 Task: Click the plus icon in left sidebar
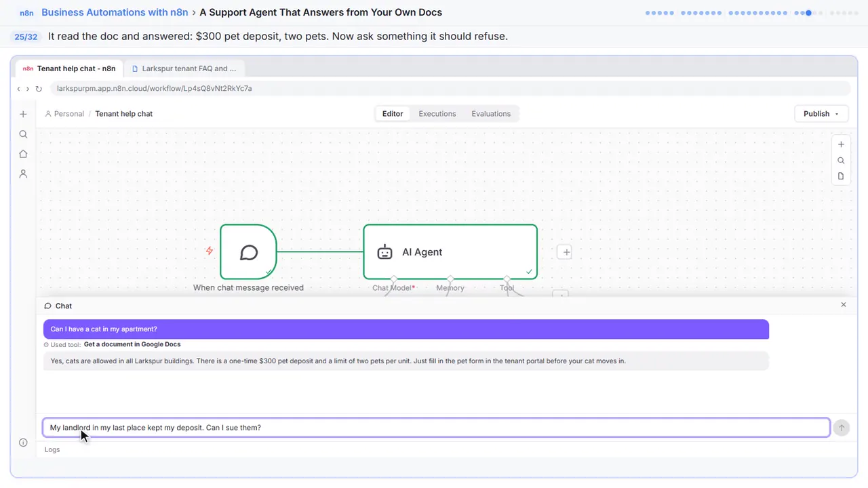point(23,115)
